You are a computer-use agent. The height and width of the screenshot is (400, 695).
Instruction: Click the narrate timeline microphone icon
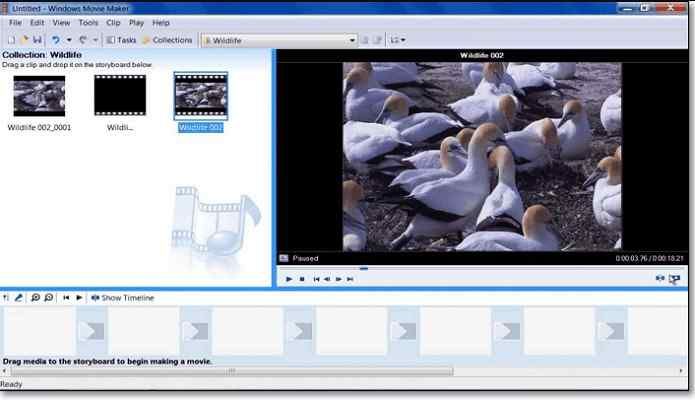[19, 297]
